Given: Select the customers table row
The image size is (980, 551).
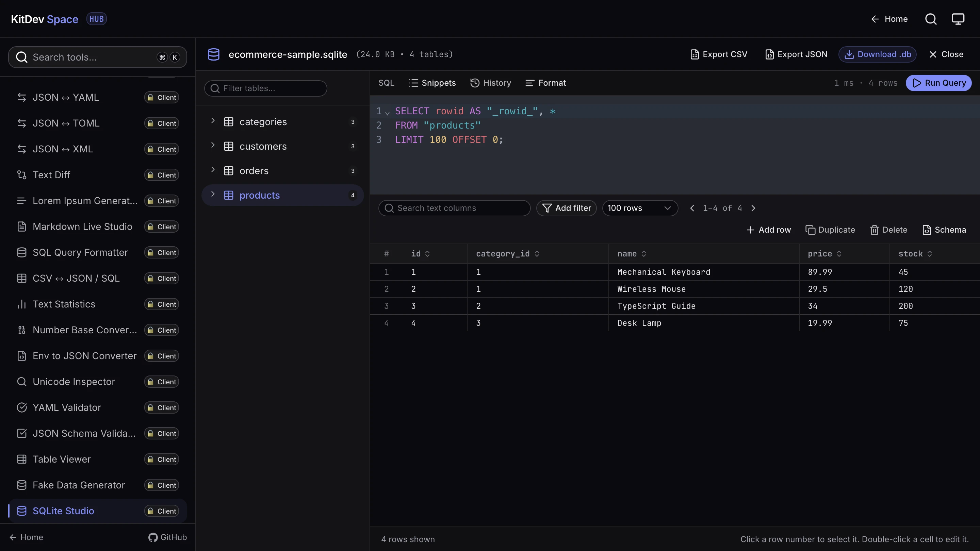Looking at the screenshot, I should pyautogui.click(x=283, y=146).
